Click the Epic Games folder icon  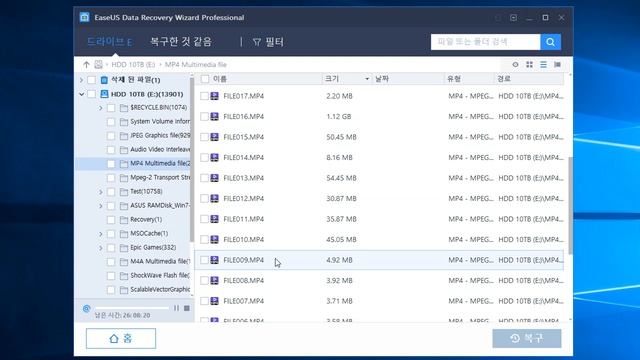click(x=124, y=248)
